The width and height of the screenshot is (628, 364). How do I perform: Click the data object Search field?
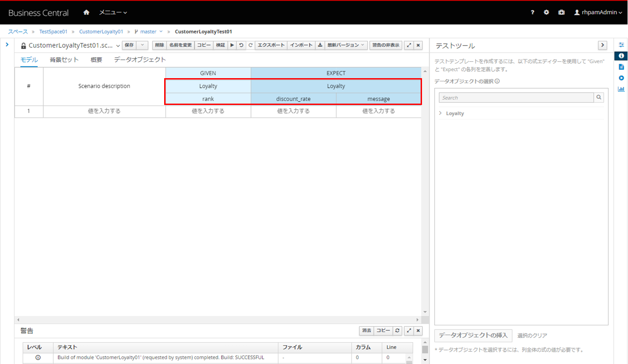click(517, 98)
